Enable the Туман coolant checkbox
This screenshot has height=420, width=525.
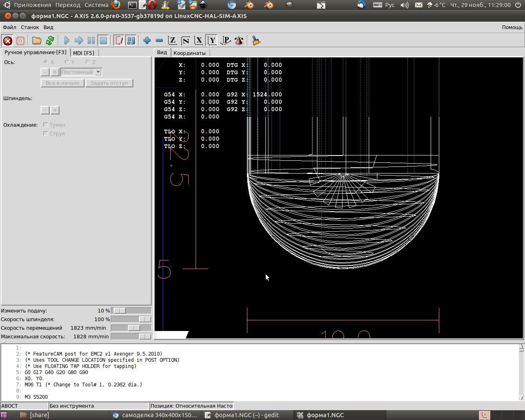click(x=46, y=125)
